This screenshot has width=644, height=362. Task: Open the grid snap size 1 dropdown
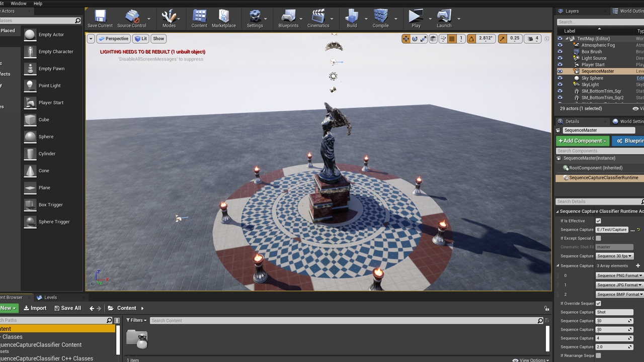(460, 39)
